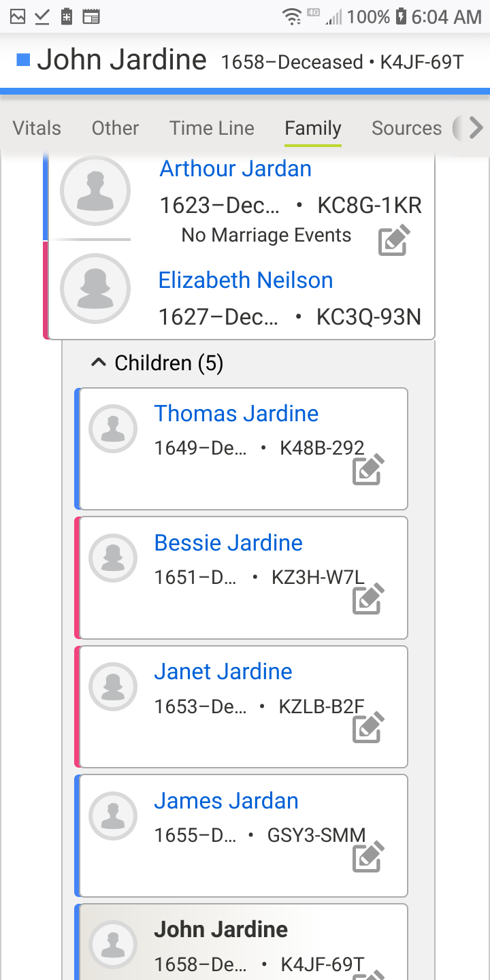
Task: Tap Arthour Jardan's profile avatar
Action: [x=95, y=191]
